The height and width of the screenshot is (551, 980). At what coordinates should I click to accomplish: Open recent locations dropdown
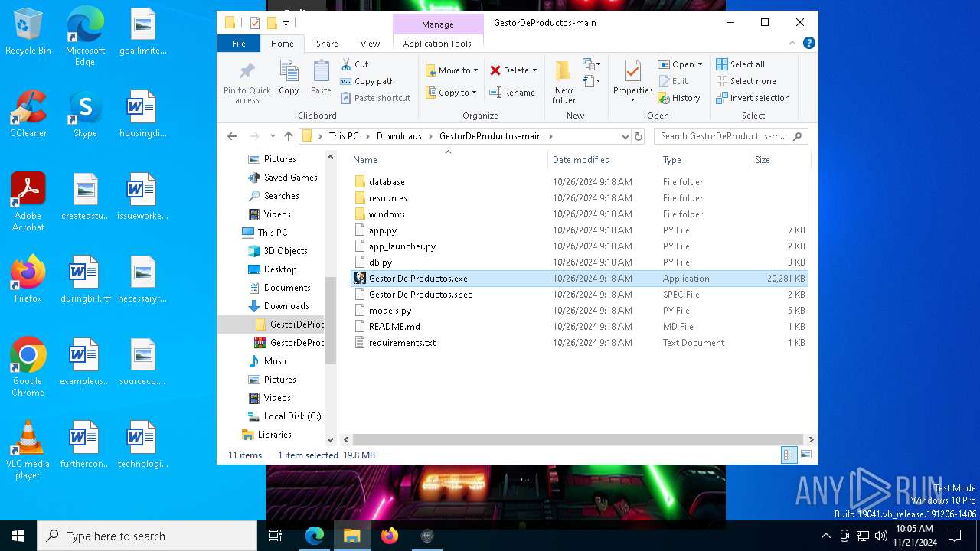(273, 136)
